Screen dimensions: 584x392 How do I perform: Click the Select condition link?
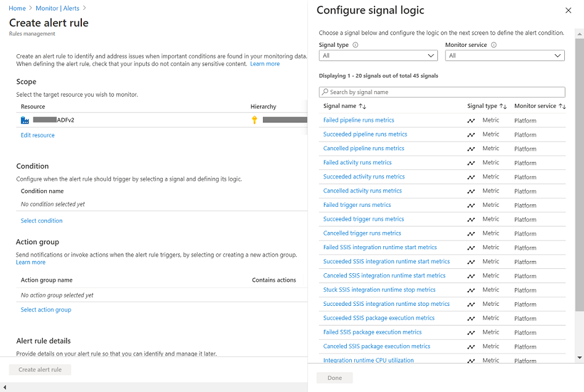(41, 220)
